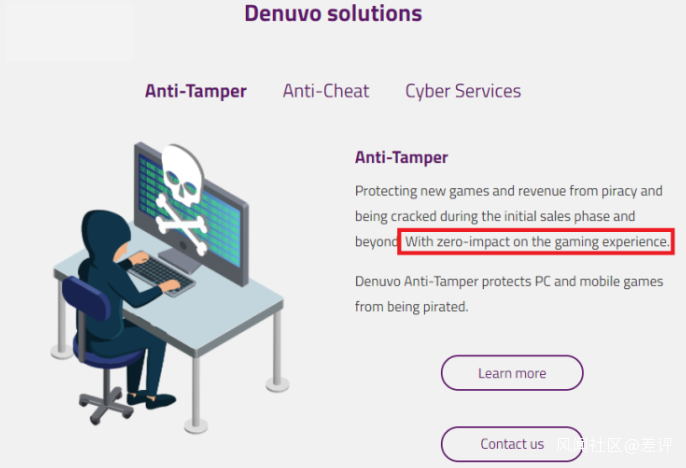The height and width of the screenshot is (468, 686).
Task: Click the watermark text near Contact us
Action: 614,445
